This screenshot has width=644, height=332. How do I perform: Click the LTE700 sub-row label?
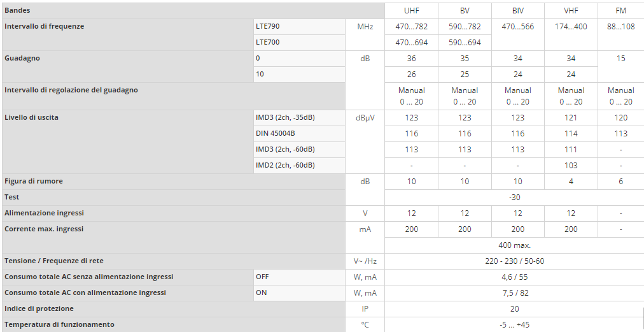click(x=267, y=43)
